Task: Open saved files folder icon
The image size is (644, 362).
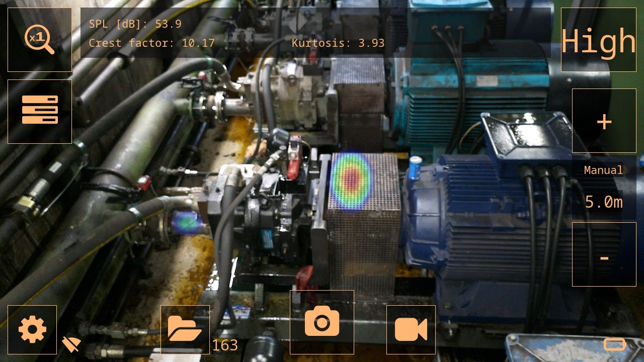Action: pos(185,330)
